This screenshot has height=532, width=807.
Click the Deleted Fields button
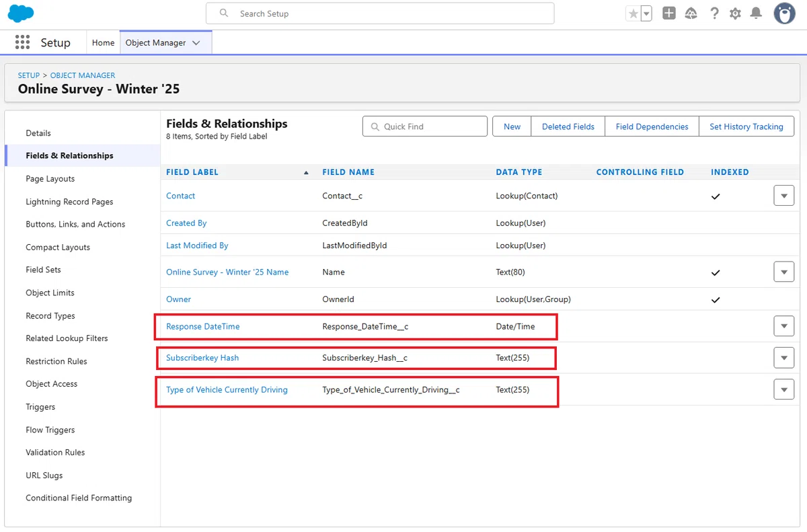(x=568, y=126)
